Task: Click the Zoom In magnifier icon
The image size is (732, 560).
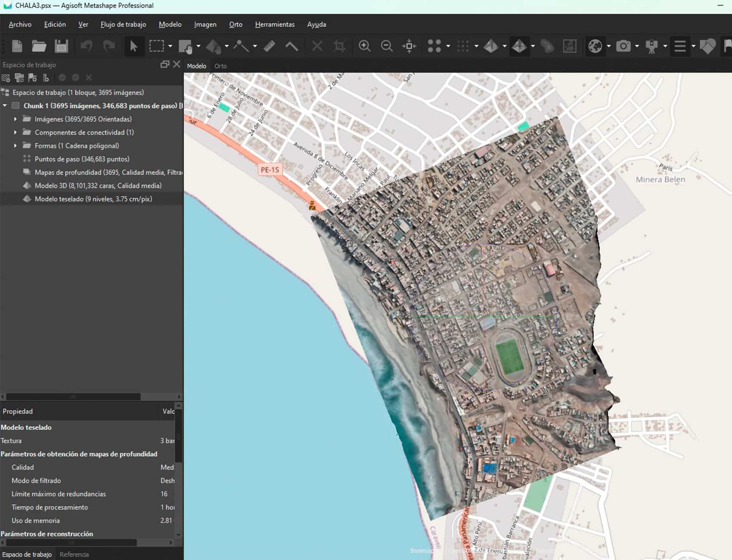Action: tap(364, 46)
